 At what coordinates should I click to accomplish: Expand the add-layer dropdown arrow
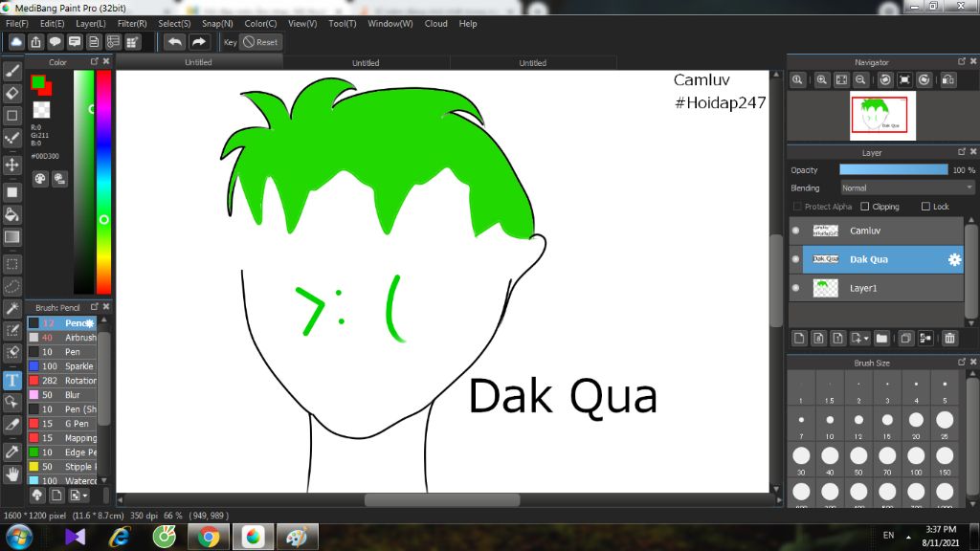pos(866,339)
